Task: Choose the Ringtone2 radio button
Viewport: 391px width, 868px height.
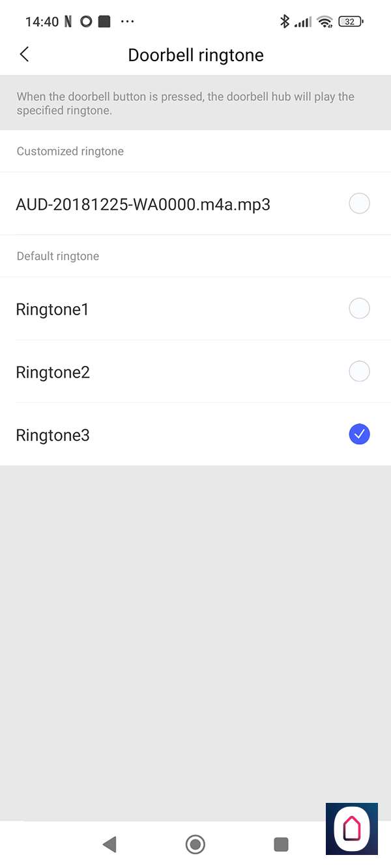Action: [359, 372]
